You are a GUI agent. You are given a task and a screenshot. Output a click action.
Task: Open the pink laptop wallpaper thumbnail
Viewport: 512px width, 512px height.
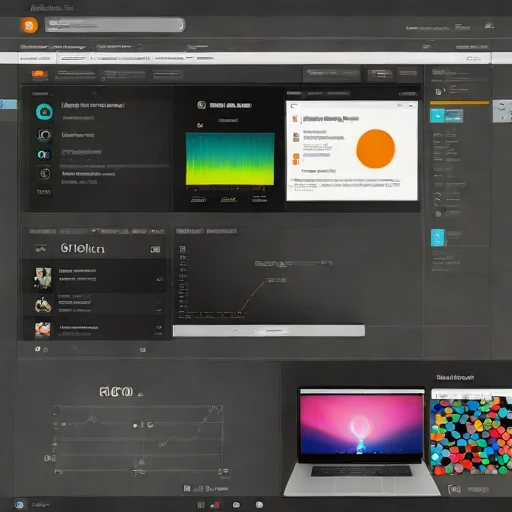coord(361,424)
